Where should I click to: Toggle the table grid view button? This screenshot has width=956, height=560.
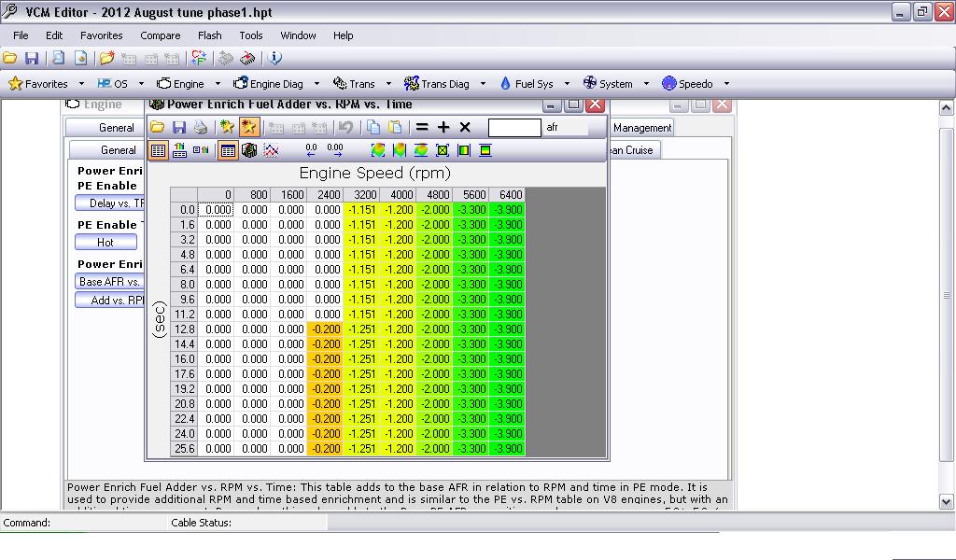pyautogui.click(x=228, y=150)
